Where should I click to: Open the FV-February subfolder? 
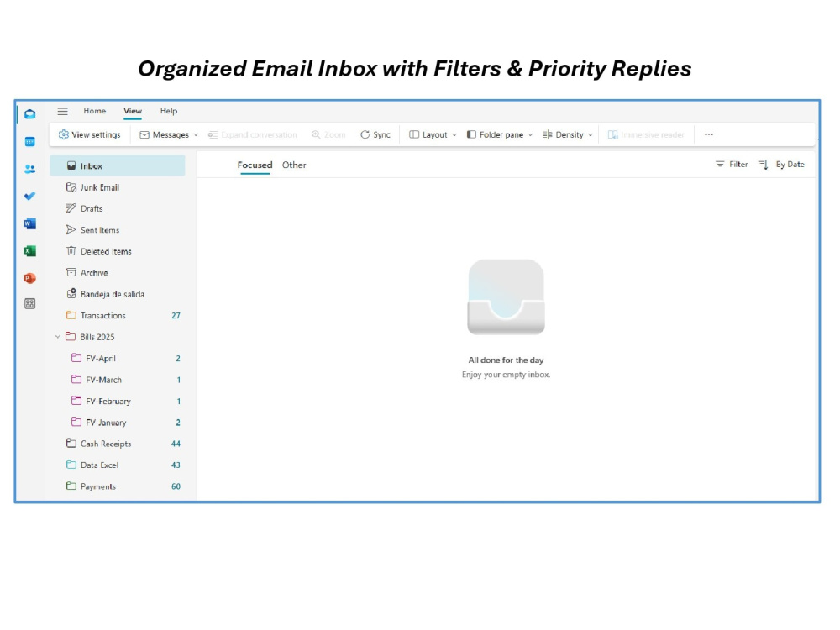(x=118, y=402)
